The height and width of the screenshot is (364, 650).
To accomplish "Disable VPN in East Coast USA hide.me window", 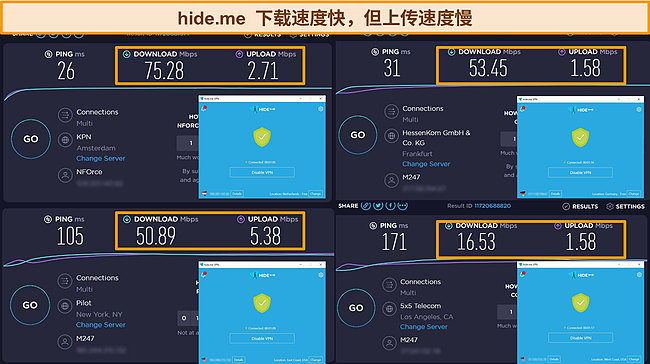I will (x=262, y=338).
